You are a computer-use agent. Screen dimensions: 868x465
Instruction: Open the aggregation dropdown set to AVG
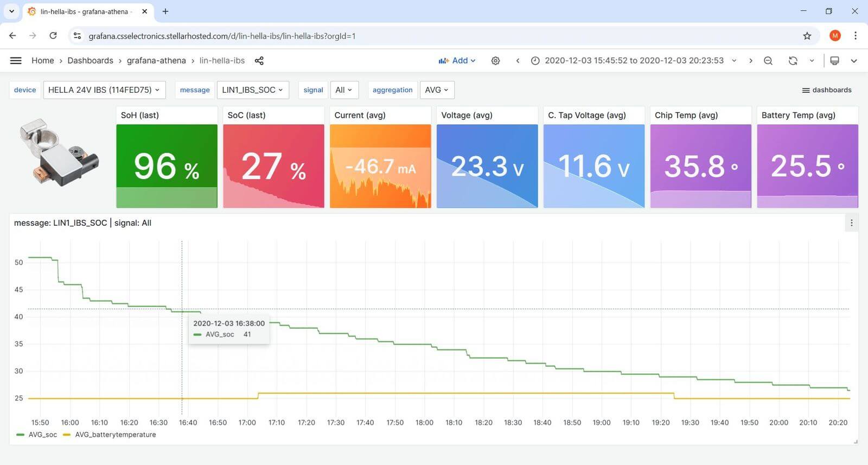click(437, 90)
